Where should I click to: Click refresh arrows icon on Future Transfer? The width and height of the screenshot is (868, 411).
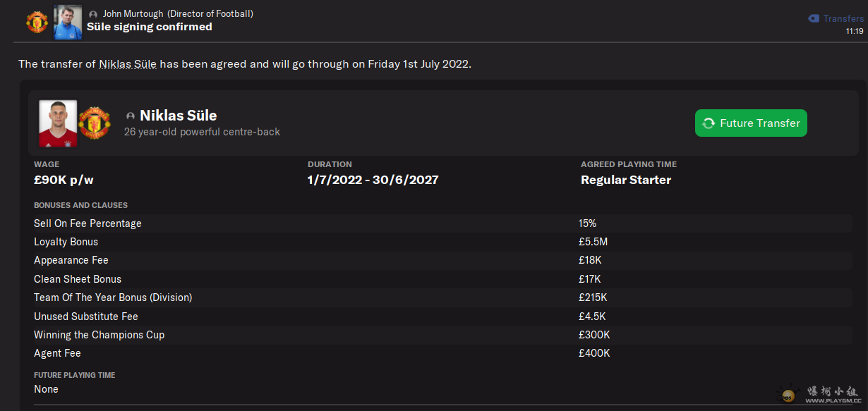709,123
